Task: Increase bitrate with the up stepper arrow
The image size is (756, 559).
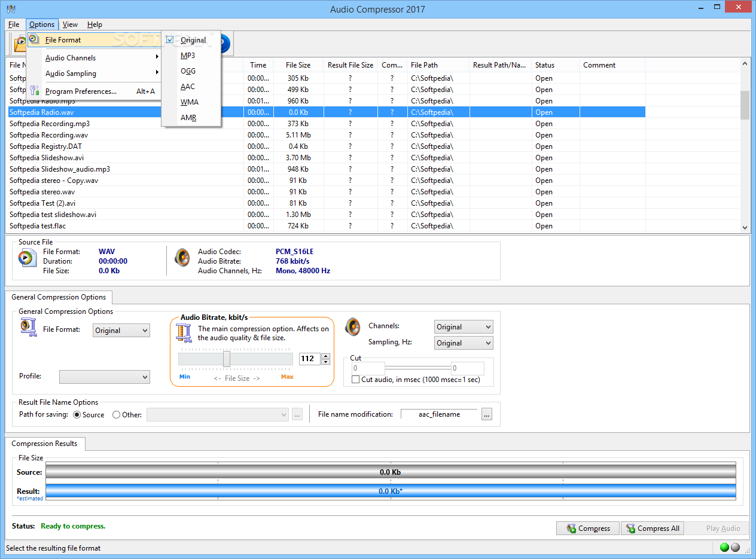Action: tap(325, 356)
